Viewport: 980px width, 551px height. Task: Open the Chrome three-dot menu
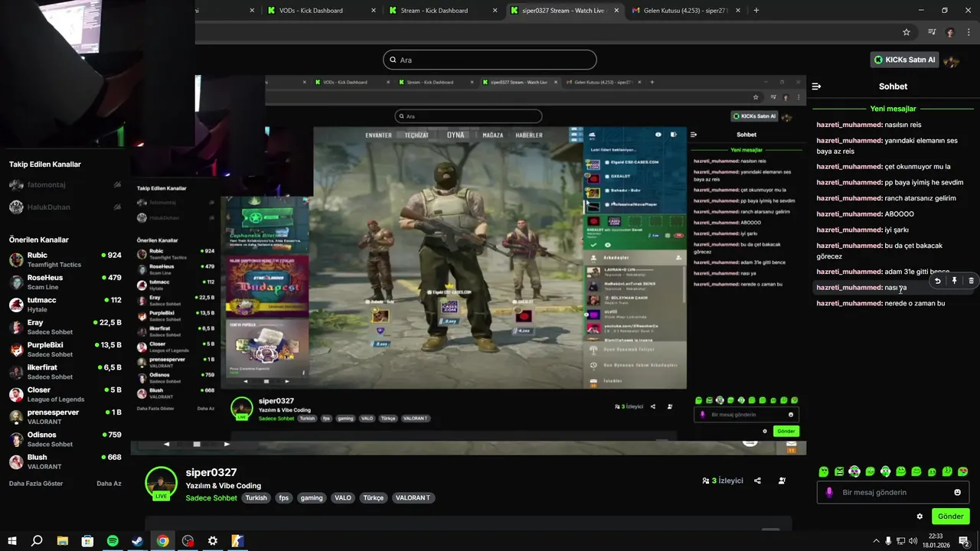point(969,32)
